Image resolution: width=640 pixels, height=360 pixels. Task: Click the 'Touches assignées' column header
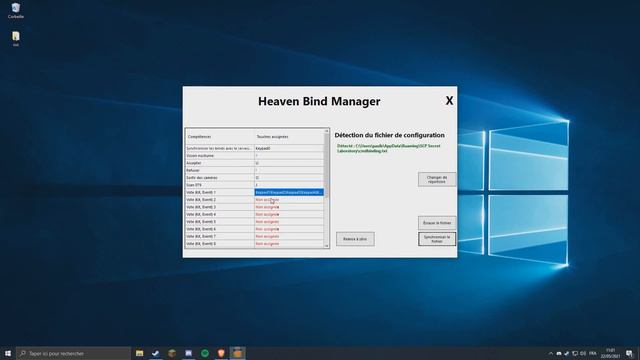[289, 137]
